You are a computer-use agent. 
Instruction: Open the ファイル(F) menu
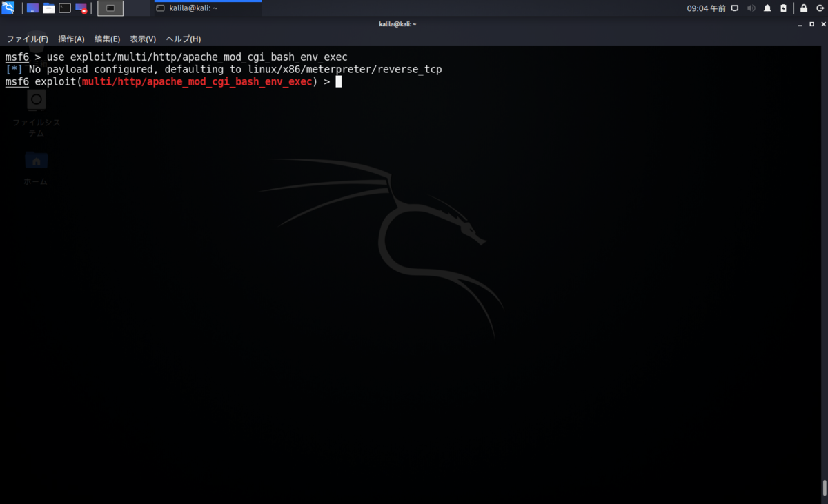(x=28, y=39)
